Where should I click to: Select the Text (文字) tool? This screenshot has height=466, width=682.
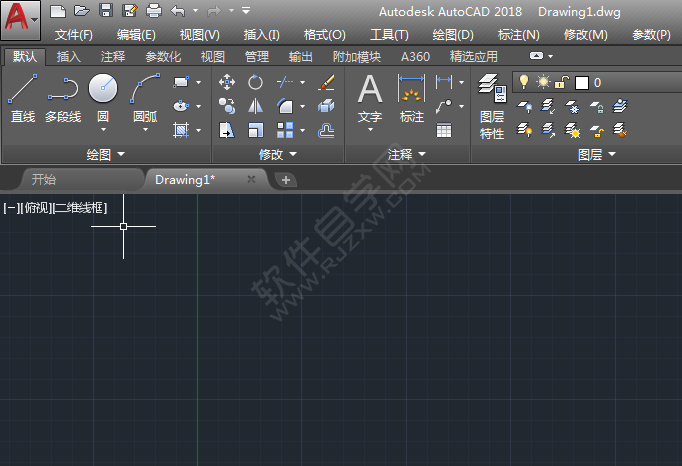tap(370, 99)
